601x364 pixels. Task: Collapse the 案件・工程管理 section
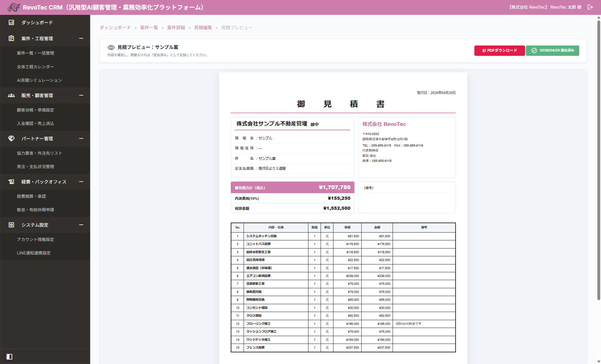click(x=81, y=38)
